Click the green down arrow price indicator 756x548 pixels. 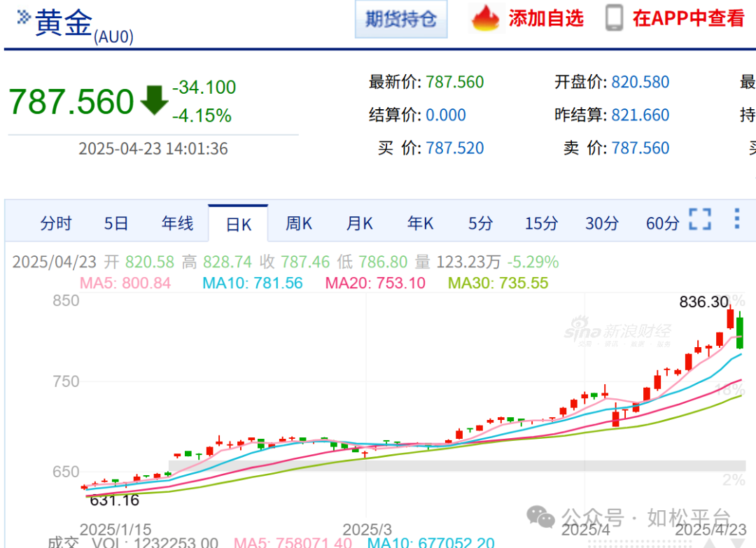tap(154, 100)
